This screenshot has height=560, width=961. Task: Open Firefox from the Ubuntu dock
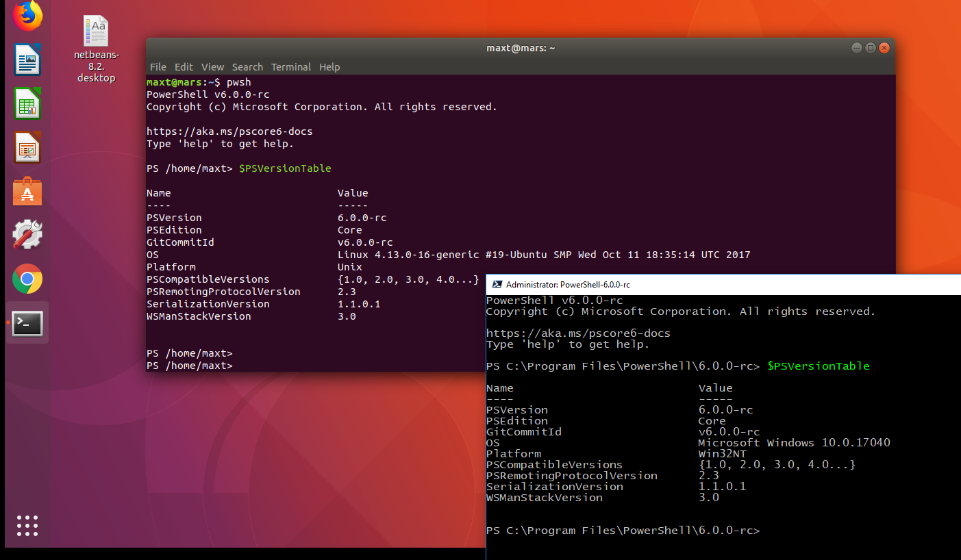(x=27, y=15)
